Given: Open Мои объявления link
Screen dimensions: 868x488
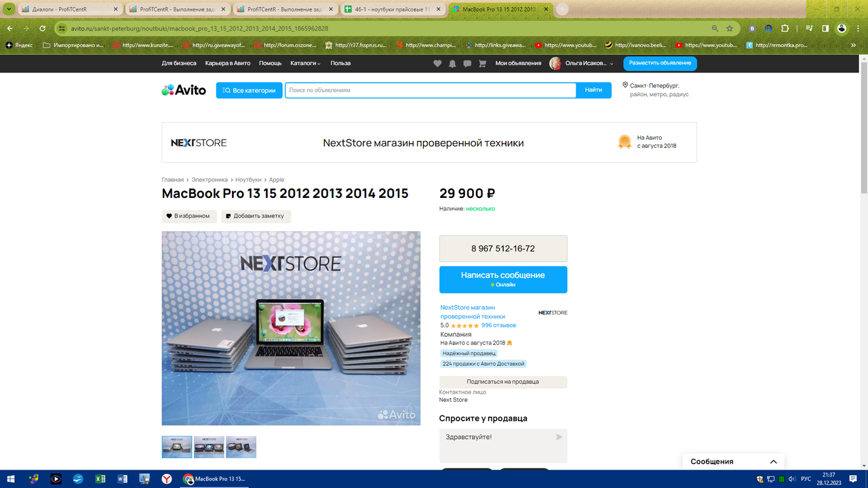Looking at the screenshot, I should [518, 63].
